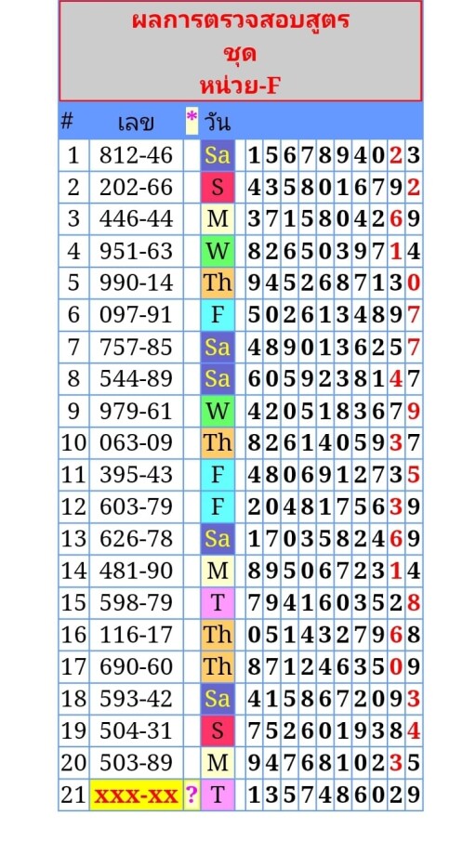Select number 979-61 in row 9

[x=136, y=412]
